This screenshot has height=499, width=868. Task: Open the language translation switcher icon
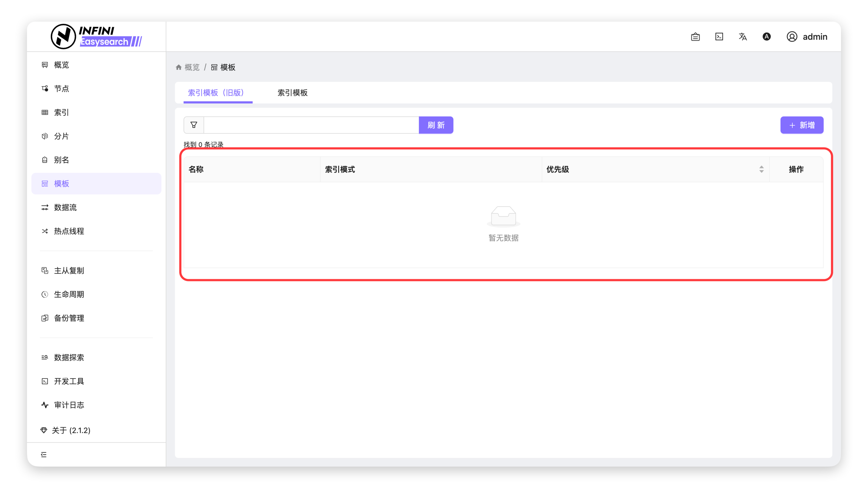point(742,37)
